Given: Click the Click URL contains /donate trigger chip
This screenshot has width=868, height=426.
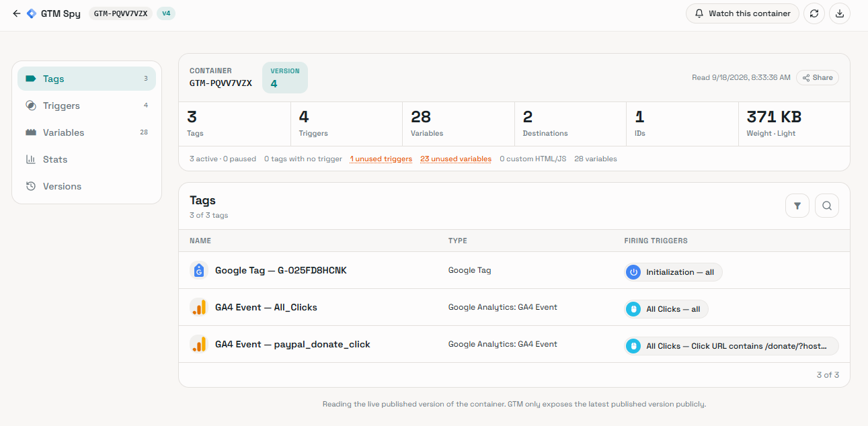Looking at the screenshot, I should point(732,346).
